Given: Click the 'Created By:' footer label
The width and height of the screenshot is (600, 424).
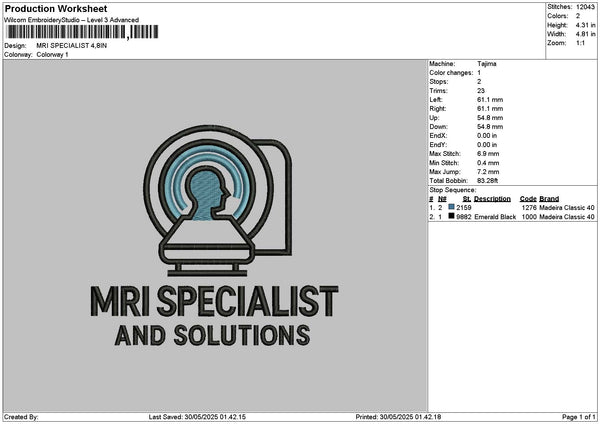Looking at the screenshot, I should 21,417.
